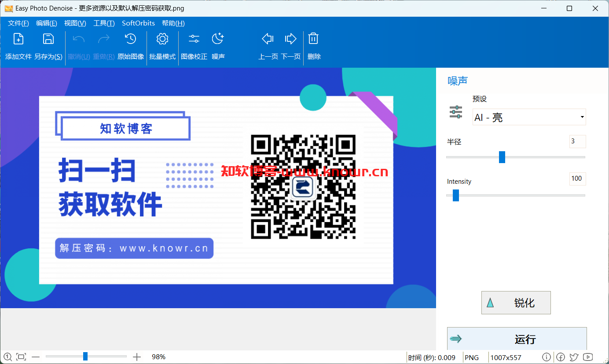The image size is (609, 364).
Task: Open the info icon in status bar
Action: click(546, 357)
